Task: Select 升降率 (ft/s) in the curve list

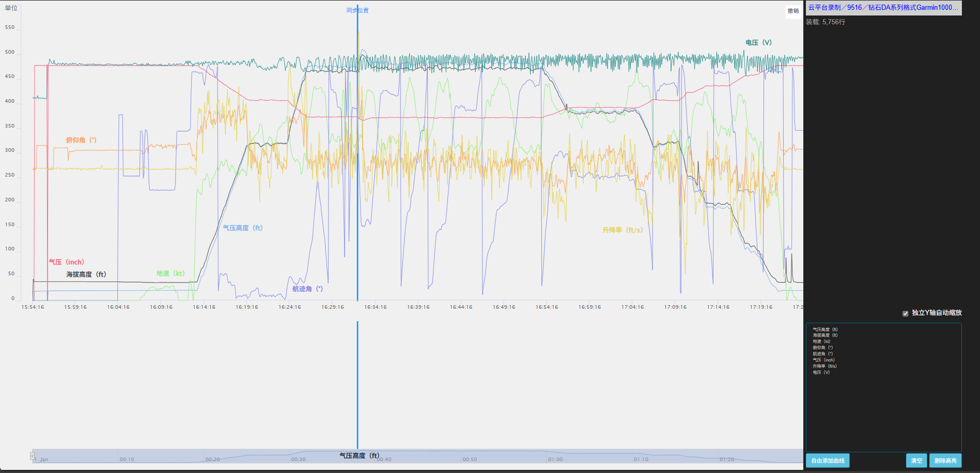Action: [x=825, y=366]
